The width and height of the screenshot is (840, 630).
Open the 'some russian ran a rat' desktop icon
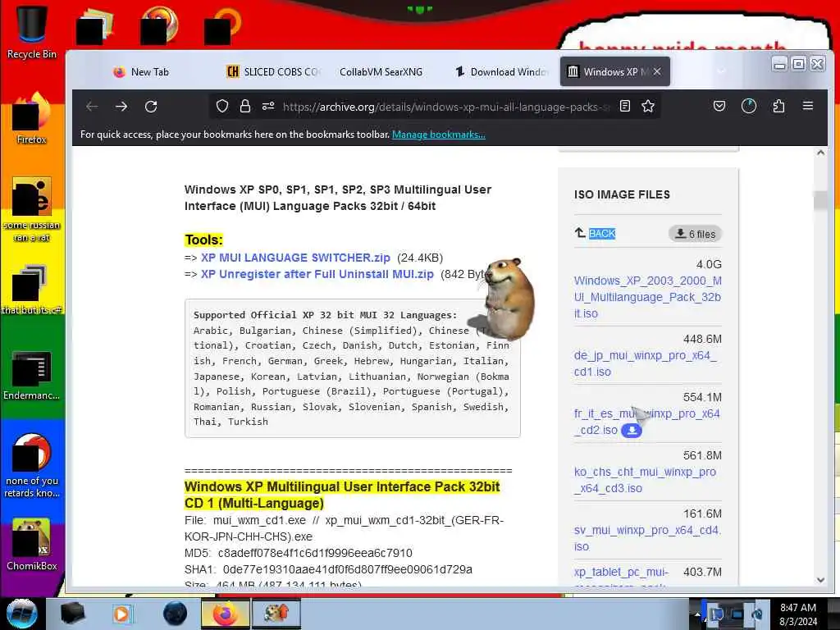[31, 209]
